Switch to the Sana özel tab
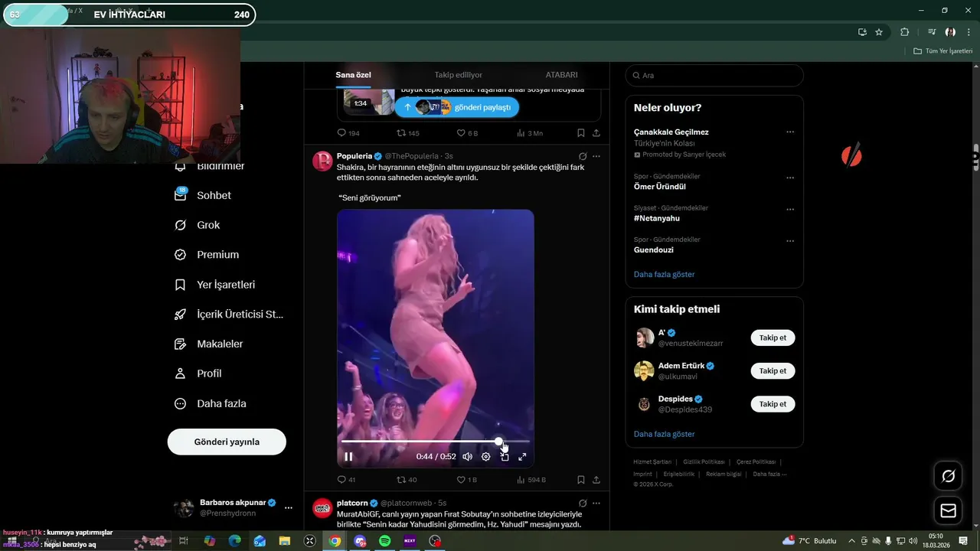 [353, 75]
